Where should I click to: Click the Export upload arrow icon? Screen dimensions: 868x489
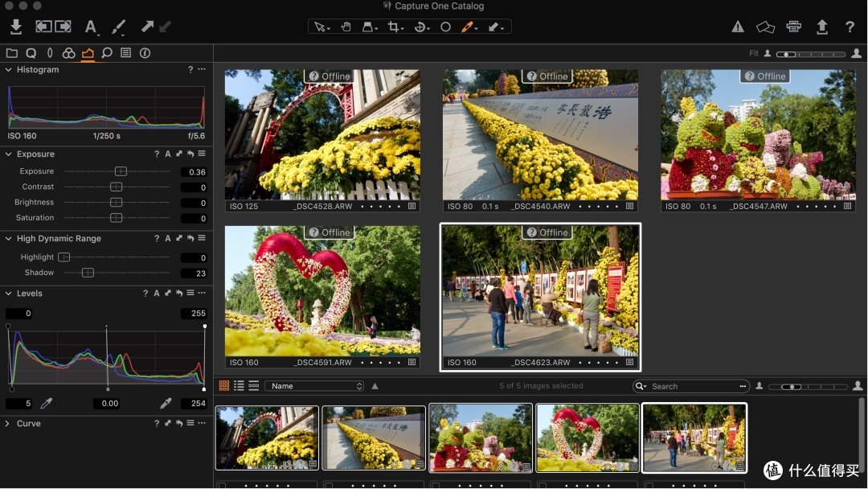click(822, 27)
